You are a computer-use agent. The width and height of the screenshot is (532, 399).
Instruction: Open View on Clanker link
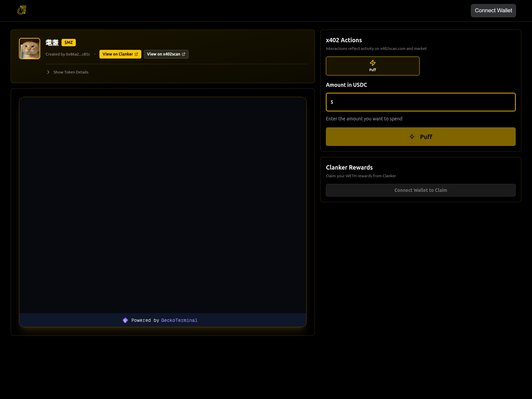[120, 54]
